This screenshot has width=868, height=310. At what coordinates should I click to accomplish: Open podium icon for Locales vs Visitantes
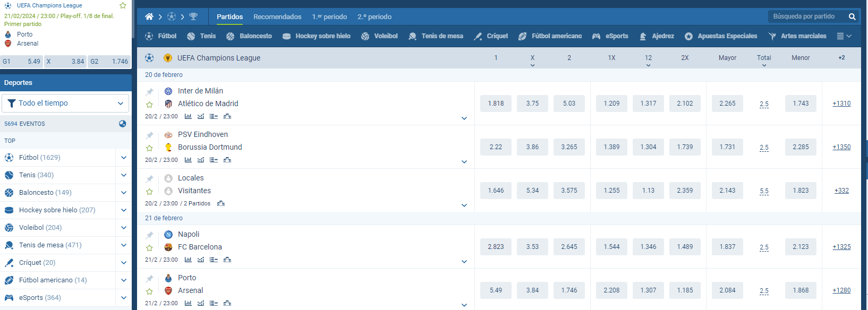pyautogui.click(x=221, y=203)
